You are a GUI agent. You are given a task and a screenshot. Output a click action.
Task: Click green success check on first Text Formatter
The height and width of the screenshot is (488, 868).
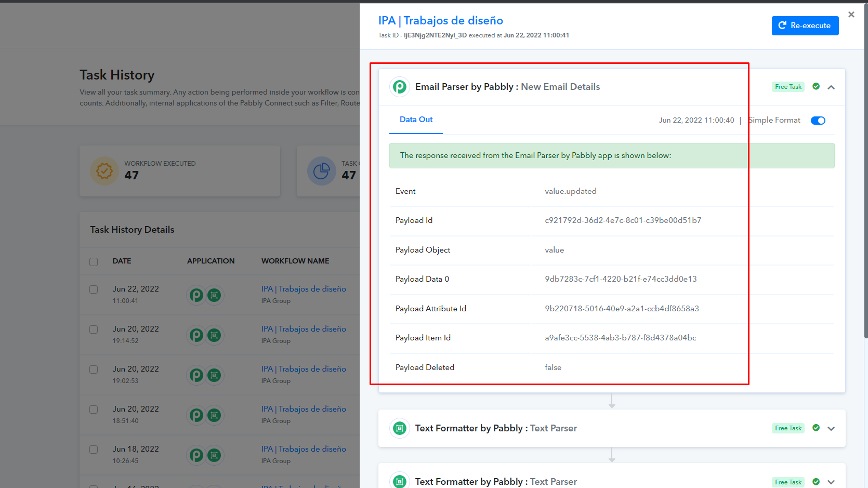coord(816,428)
